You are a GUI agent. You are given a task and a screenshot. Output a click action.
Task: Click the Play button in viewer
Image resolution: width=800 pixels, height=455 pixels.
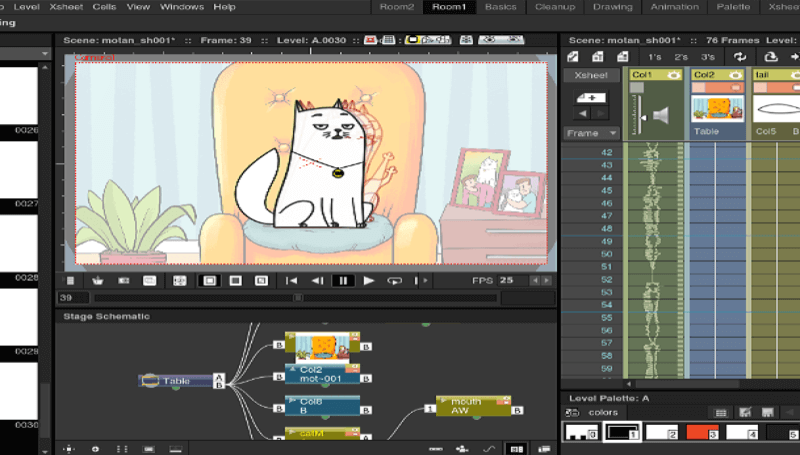pos(369,281)
